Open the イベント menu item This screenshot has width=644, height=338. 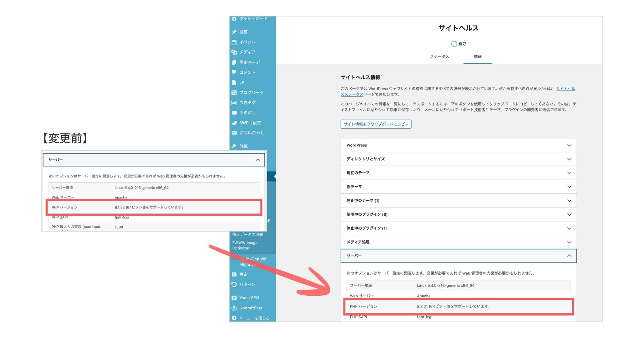coord(247,42)
